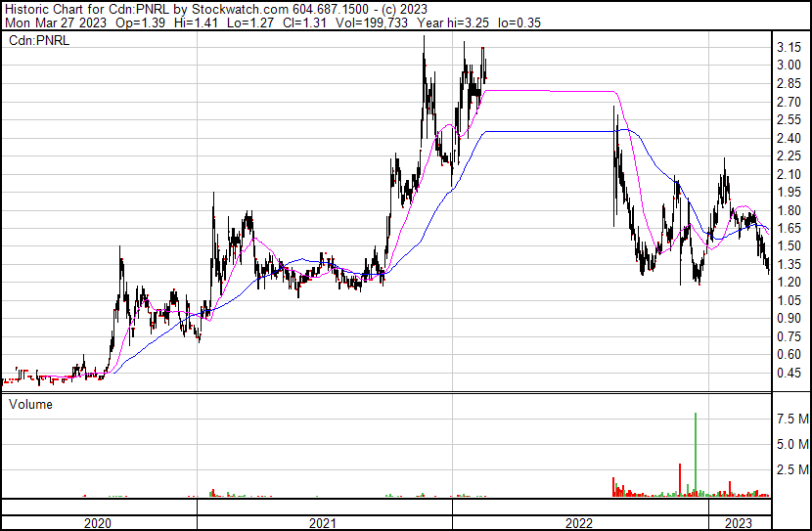This screenshot has width=812, height=531.
Task: Click the Volume panel label
Action: tap(30, 404)
